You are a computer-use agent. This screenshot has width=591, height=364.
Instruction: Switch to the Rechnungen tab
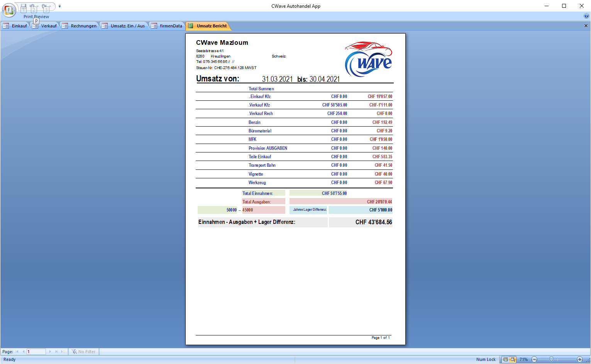(80, 26)
